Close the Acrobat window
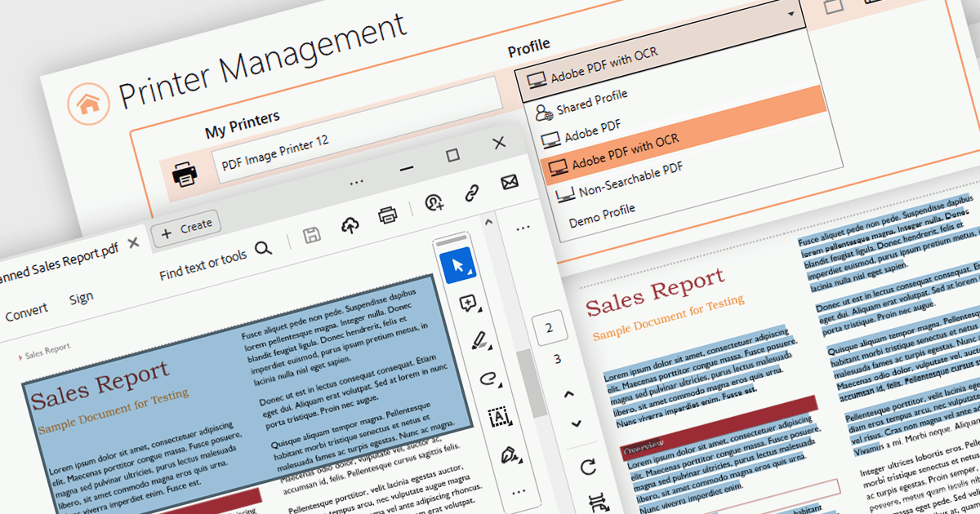This screenshot has width=980, height=514. coord(499,142)
